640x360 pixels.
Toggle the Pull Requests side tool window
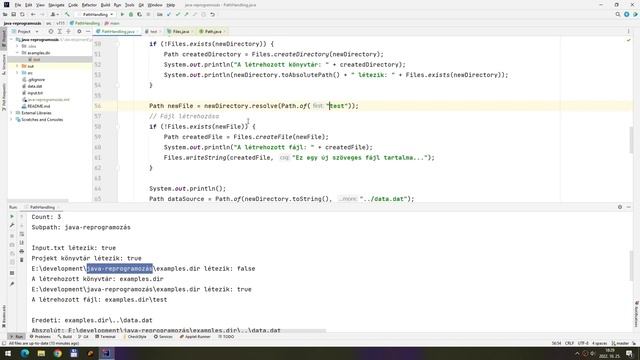(x=4, y=96)
